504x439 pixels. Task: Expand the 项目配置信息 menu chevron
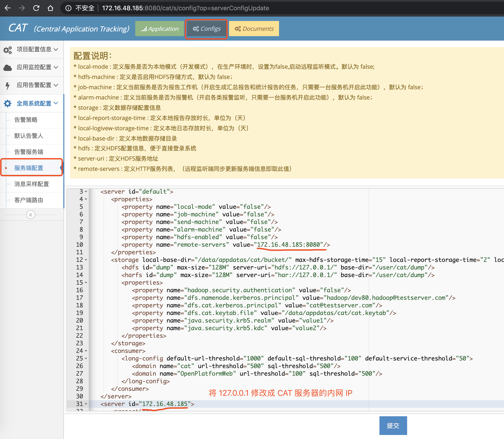56,50
